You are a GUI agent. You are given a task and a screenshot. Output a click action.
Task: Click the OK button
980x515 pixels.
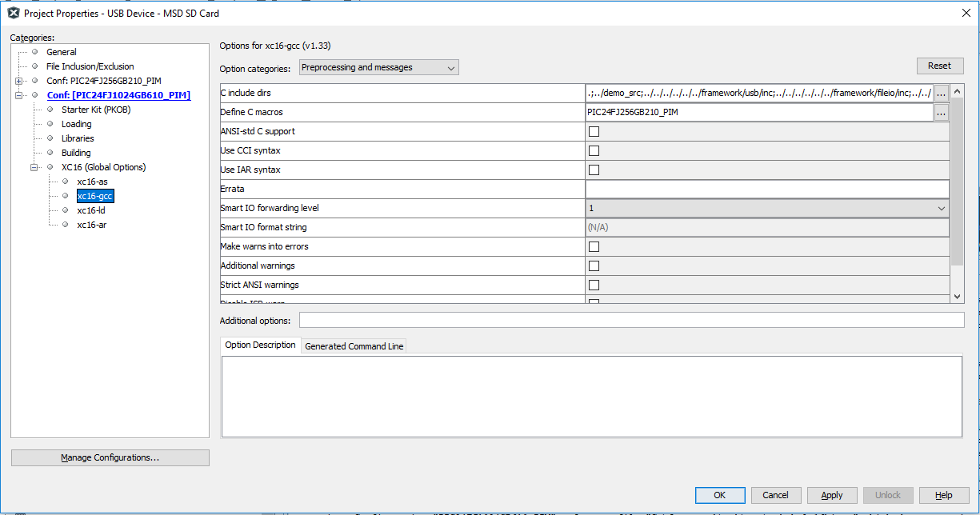coord(720,495)
